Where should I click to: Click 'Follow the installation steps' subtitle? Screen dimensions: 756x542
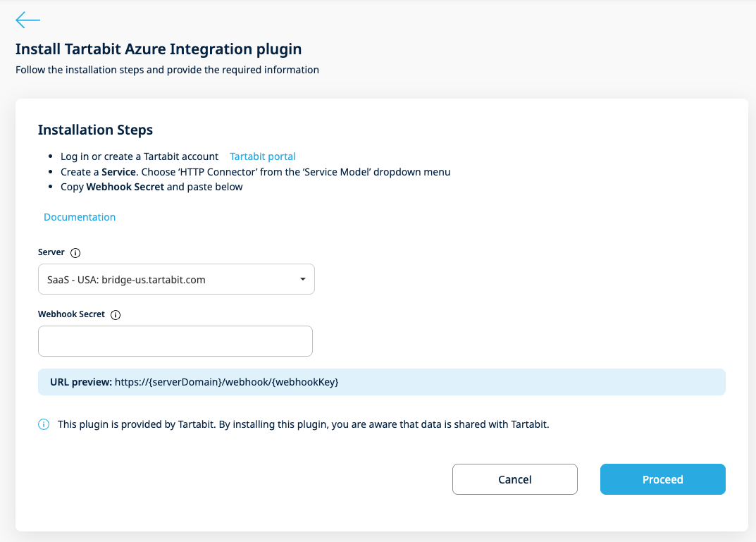(167, 70)
